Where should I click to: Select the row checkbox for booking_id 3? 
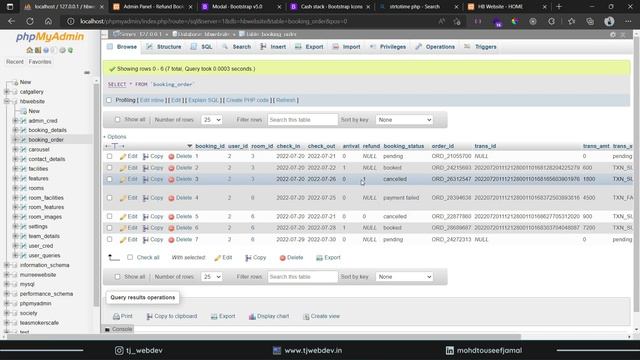(109, 179)
